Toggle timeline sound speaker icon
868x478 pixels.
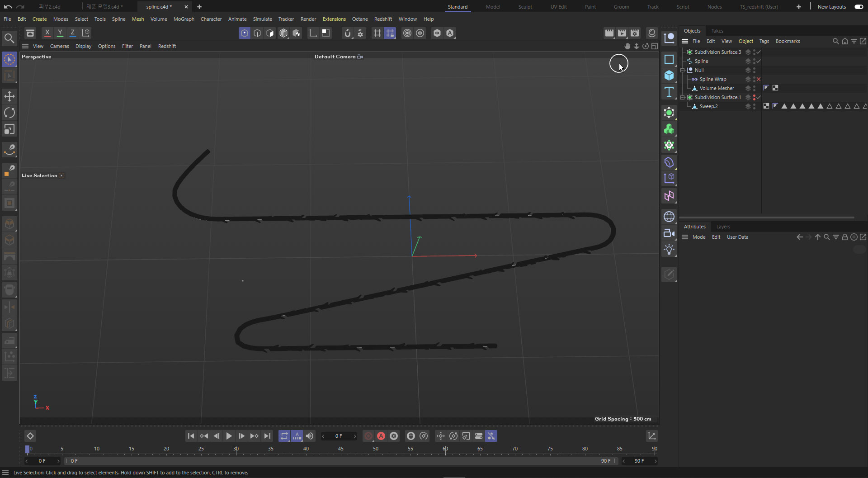pyautogui.click(x=310, y=436)
